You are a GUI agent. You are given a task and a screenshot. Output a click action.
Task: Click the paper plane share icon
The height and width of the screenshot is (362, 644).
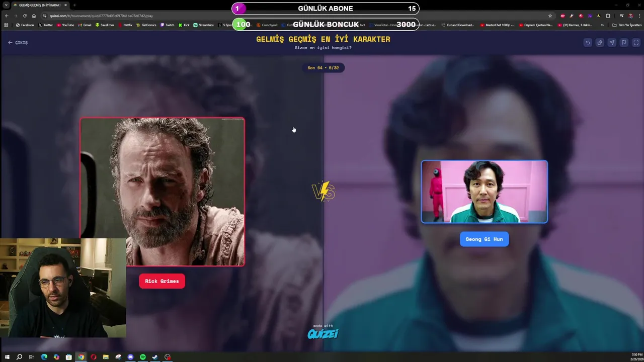coord(612,43)
